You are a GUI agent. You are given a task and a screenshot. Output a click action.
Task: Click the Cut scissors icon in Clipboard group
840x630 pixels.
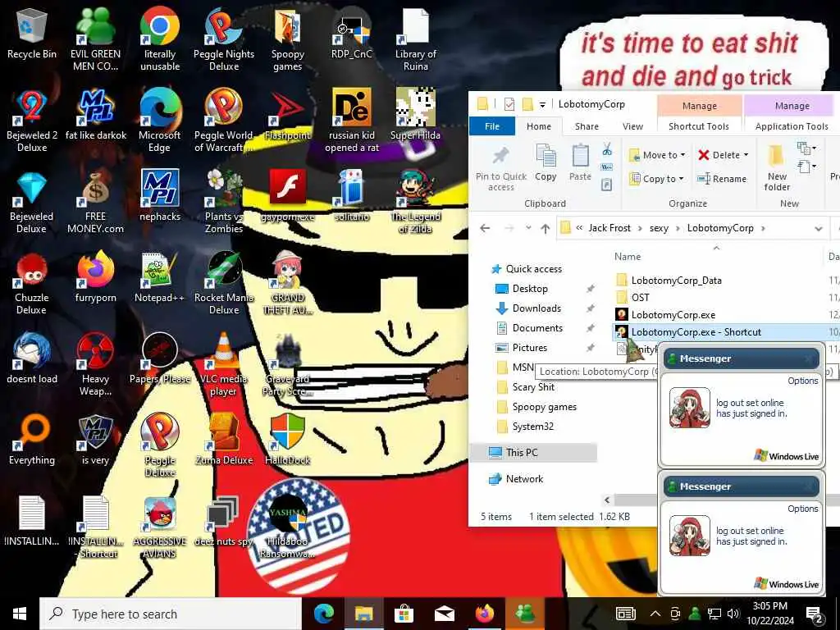(x=607, y=149)
